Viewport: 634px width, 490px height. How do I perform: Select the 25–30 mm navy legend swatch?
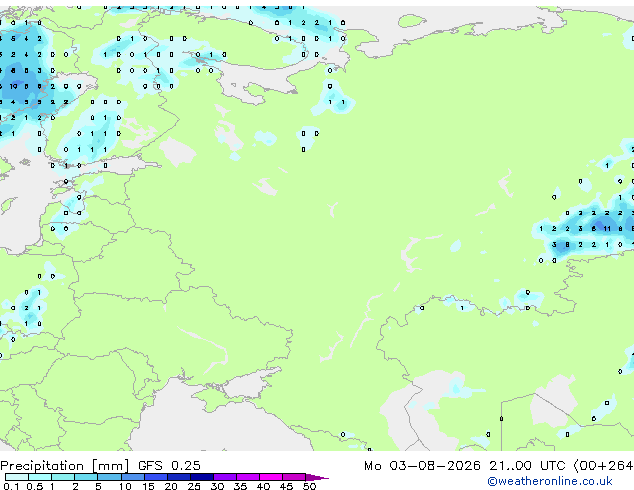[x=202, y=477]
